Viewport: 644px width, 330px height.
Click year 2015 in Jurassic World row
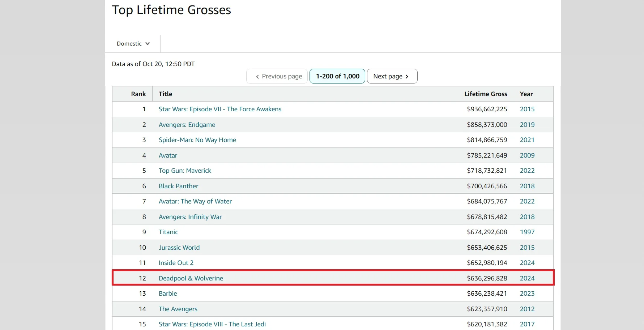click(527, 248)
